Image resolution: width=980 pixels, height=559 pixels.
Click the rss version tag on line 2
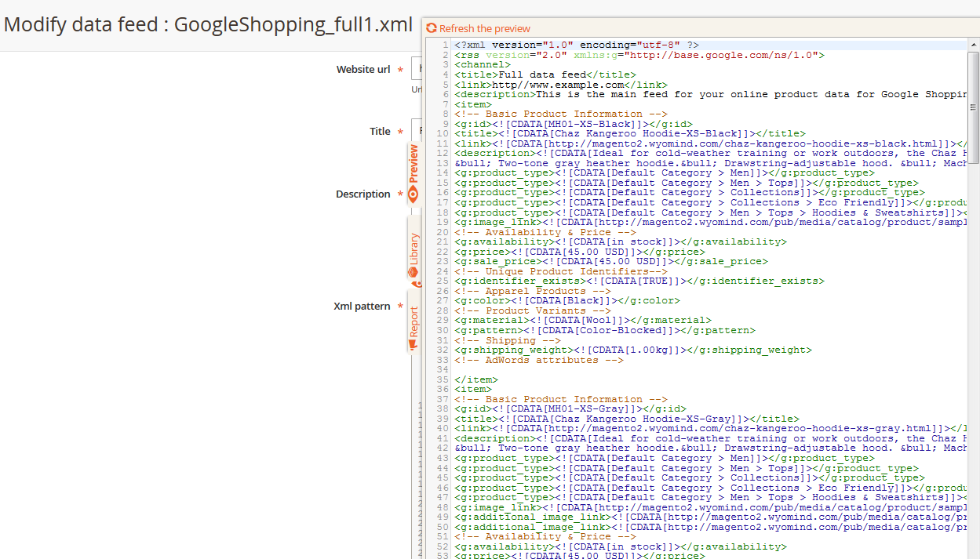click(x=639, y=55)
